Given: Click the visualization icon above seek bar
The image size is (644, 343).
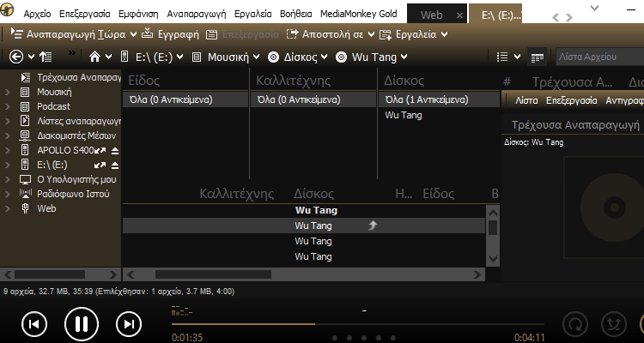Looking at the screenshot, I should point(182,311).
